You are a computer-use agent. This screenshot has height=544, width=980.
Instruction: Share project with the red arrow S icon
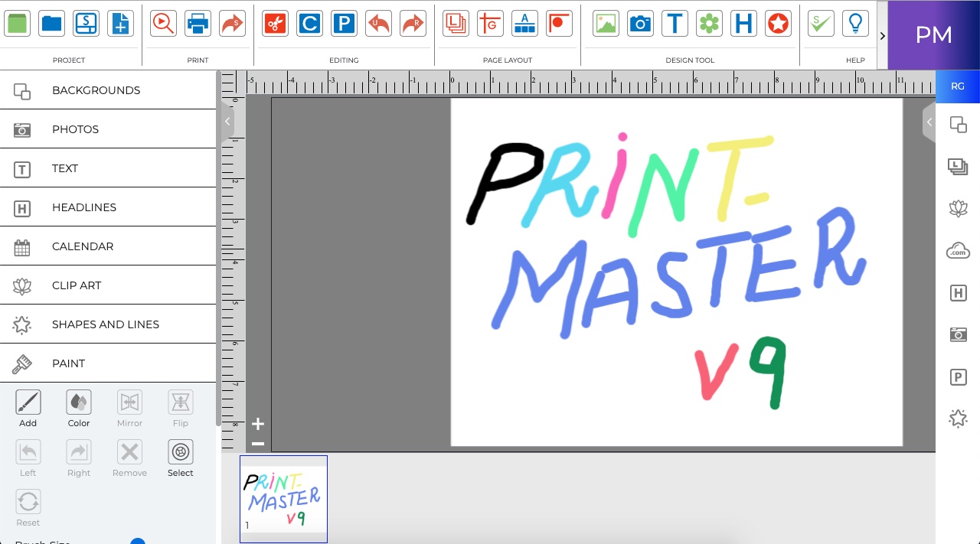(232, 23)
